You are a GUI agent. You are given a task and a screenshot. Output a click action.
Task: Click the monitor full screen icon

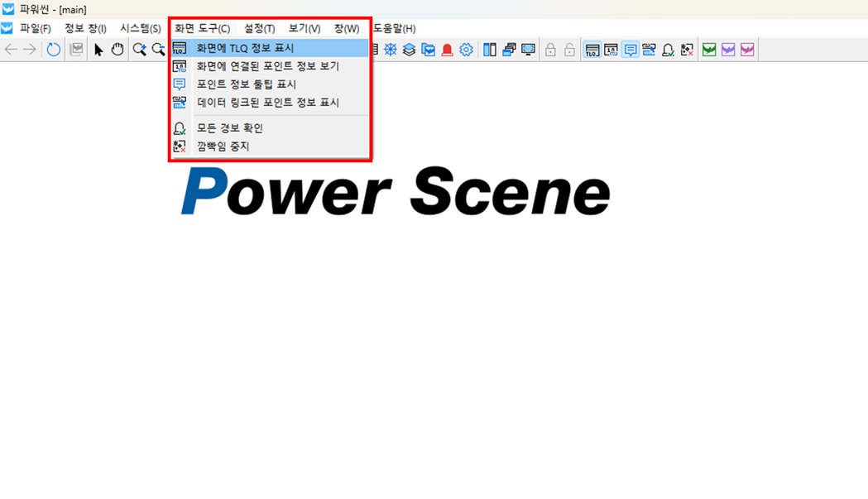528,50
